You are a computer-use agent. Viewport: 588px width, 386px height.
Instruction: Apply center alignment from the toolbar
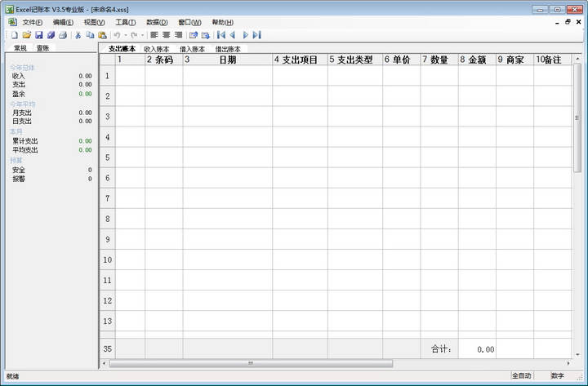coord(166,35)
